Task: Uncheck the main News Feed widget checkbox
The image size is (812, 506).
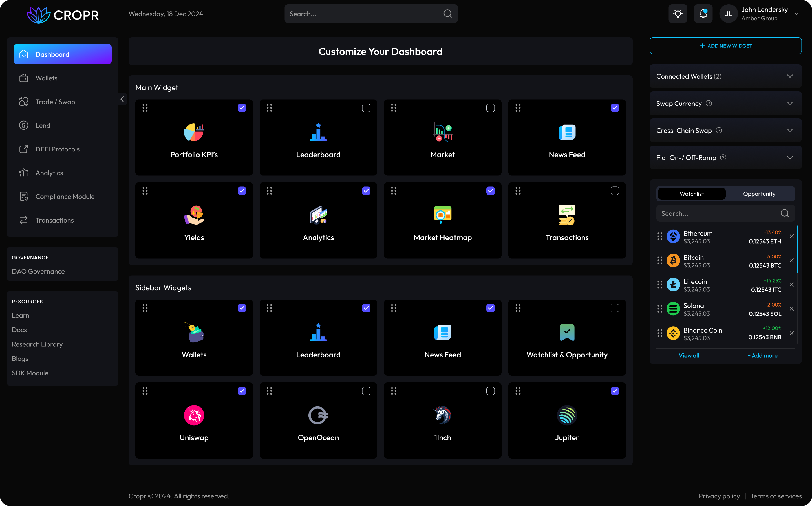Action: (x=615, y=108)
